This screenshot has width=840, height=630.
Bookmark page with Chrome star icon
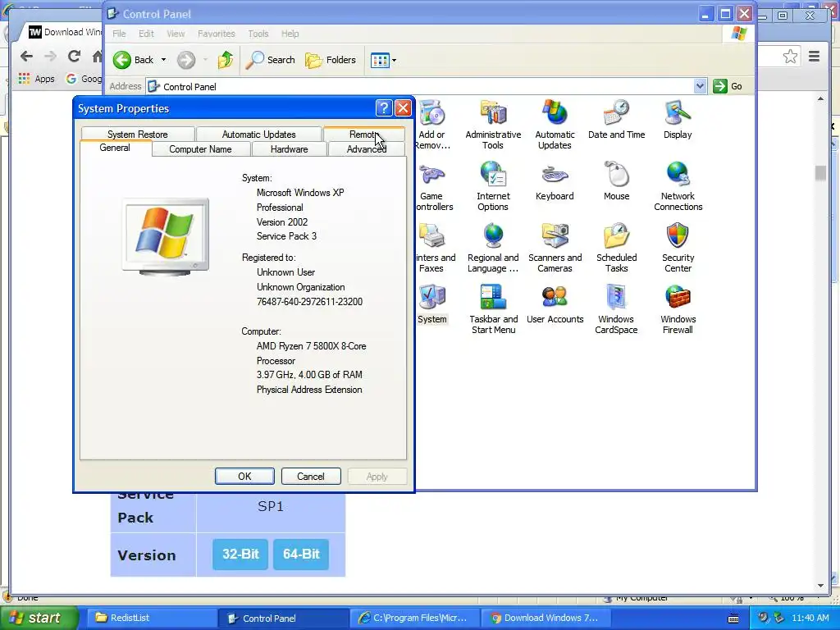790,57
